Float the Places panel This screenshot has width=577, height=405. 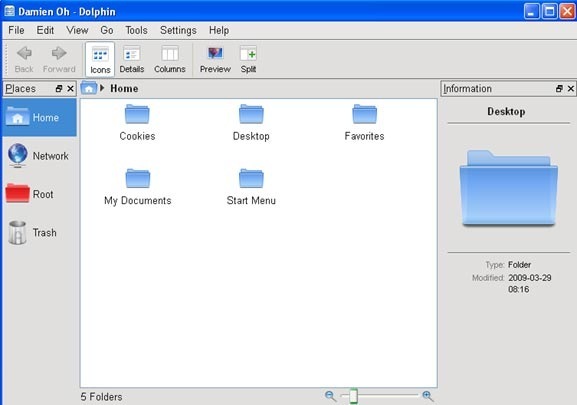coord(59,89)
